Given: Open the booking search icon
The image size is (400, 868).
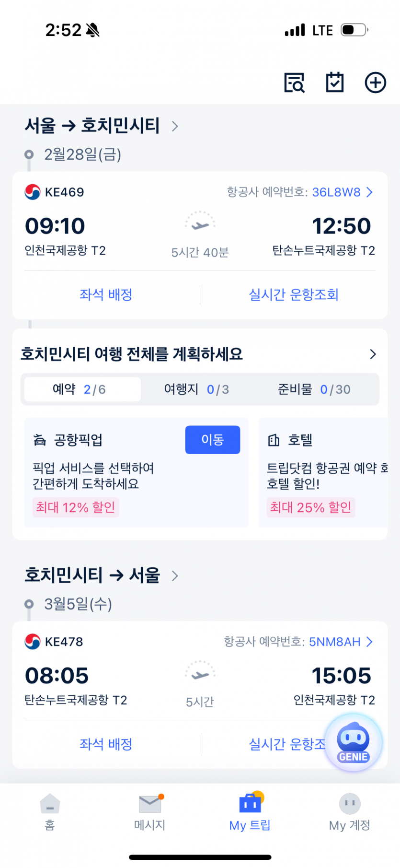Looking at the screenshot, I should 294,82.
